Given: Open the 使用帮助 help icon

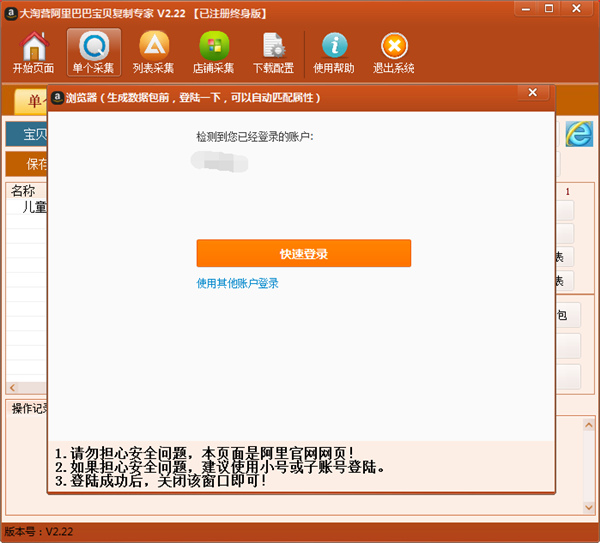Looking at the screenshot, I should point(335,52).
